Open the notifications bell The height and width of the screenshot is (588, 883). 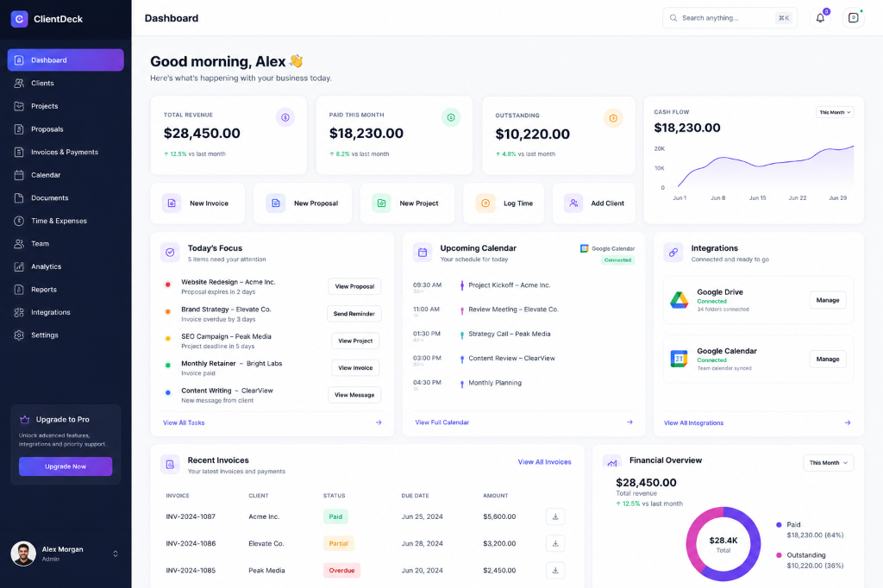pos(820,18)
